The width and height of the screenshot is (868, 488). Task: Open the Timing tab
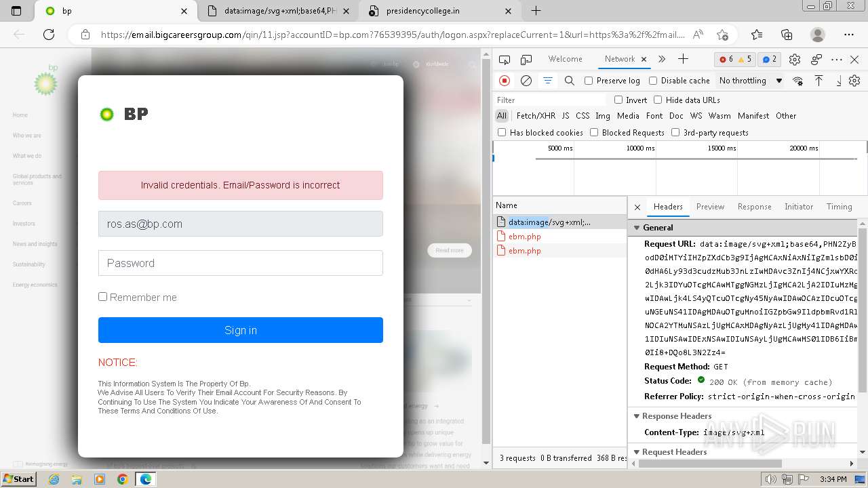coord(839,207)
